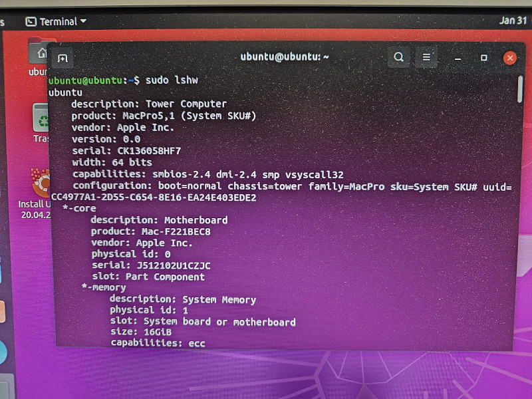Launch the Install Ubuntu 20.04.2 desktop icon
The height and width of the screenshot is (399, 532).
pyautogui.click(x=37, y=194)
